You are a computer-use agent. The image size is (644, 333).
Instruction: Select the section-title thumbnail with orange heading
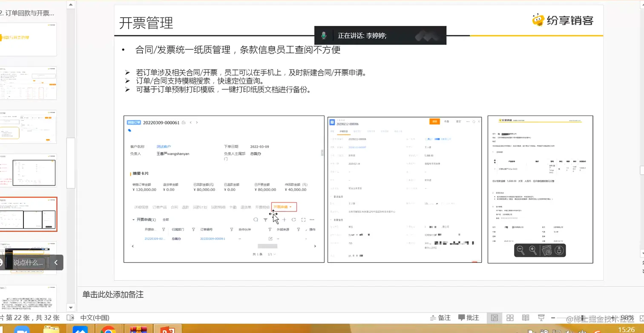click(x=28, y=39)
